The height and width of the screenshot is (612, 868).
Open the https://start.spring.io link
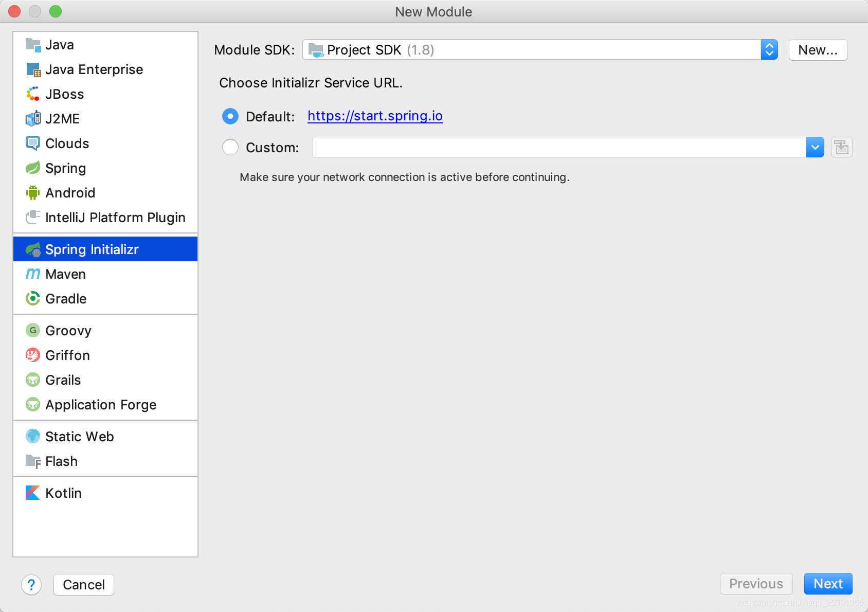(x=375, y=116)
